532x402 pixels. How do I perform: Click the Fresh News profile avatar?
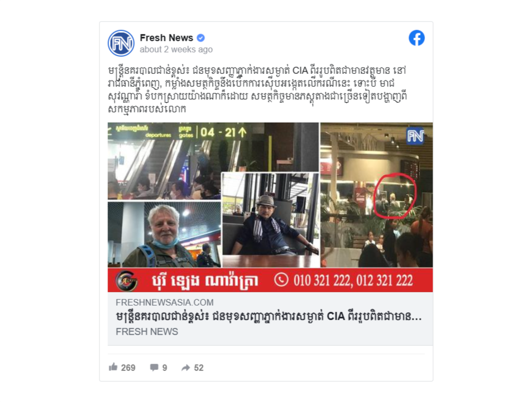tap(121, 43)
